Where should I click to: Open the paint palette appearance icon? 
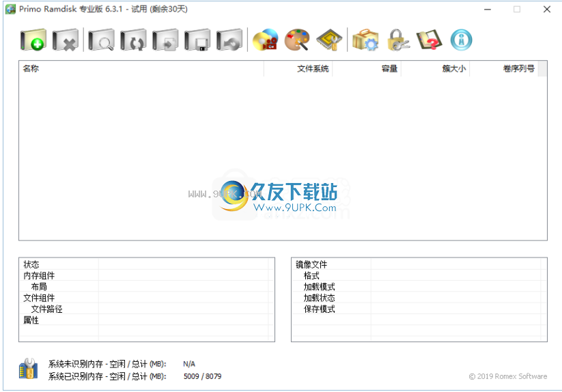297,40
